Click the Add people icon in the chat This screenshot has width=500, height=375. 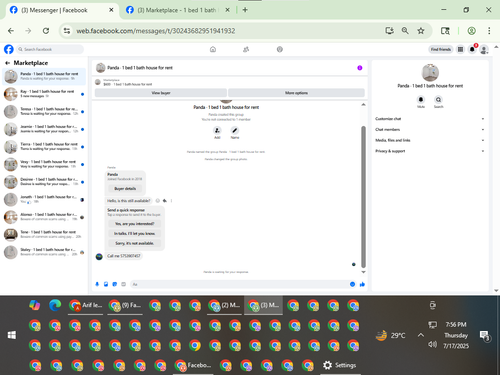tap(217, 130)
